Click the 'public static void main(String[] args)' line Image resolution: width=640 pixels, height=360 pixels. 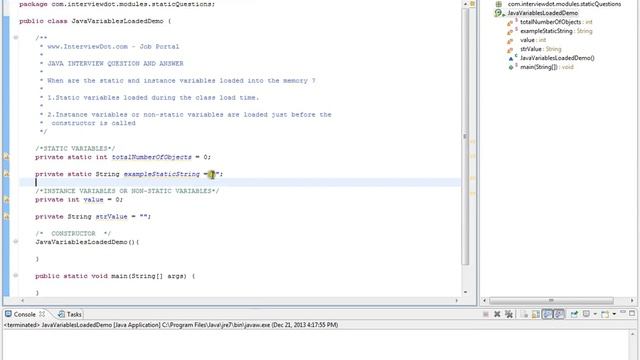coord(115,276)
